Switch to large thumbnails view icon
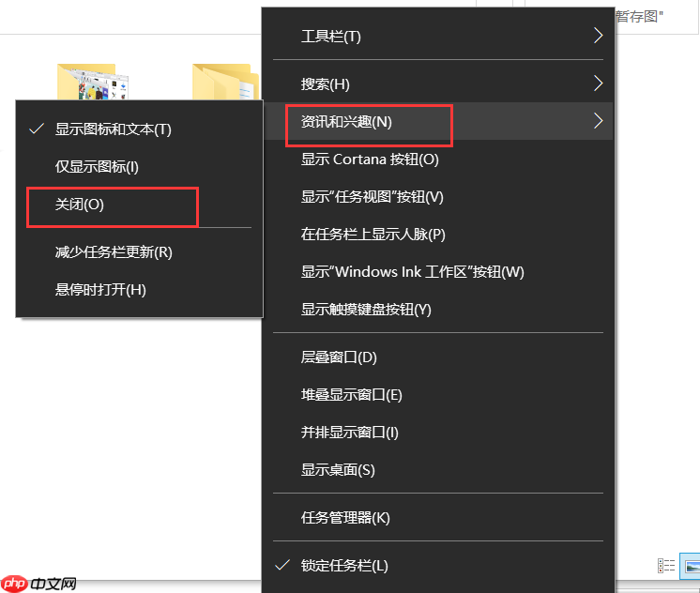 coord(691,566)
